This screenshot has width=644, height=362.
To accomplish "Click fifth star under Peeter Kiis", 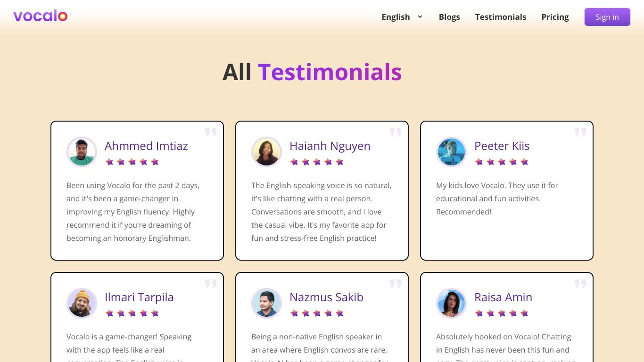I will tap(524, 162).
